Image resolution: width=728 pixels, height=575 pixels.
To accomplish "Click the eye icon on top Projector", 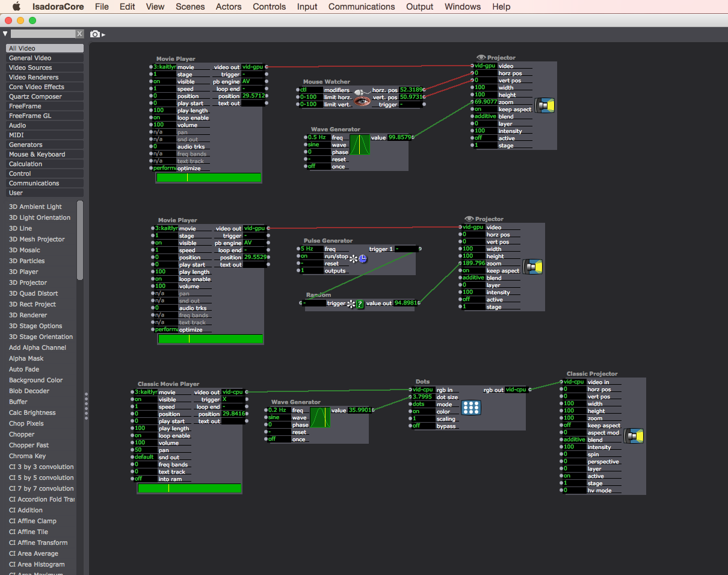I will (x=481, y=58).
